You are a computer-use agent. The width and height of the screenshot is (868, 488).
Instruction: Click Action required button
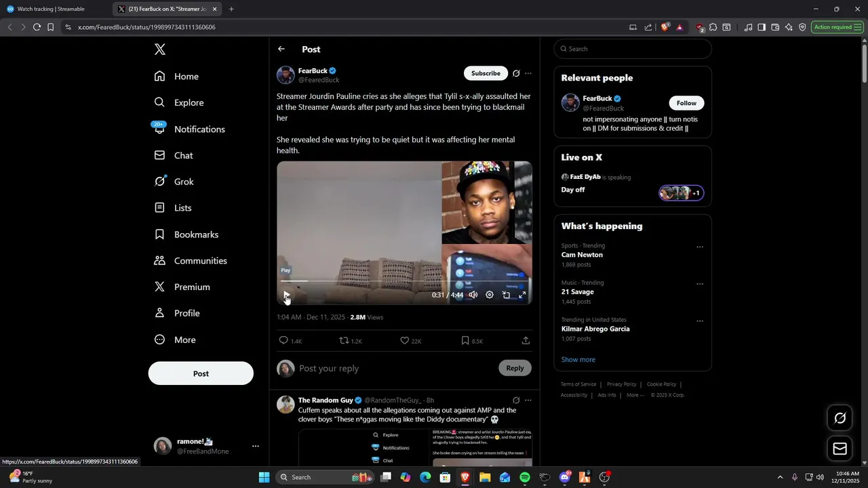pos(836,27)
